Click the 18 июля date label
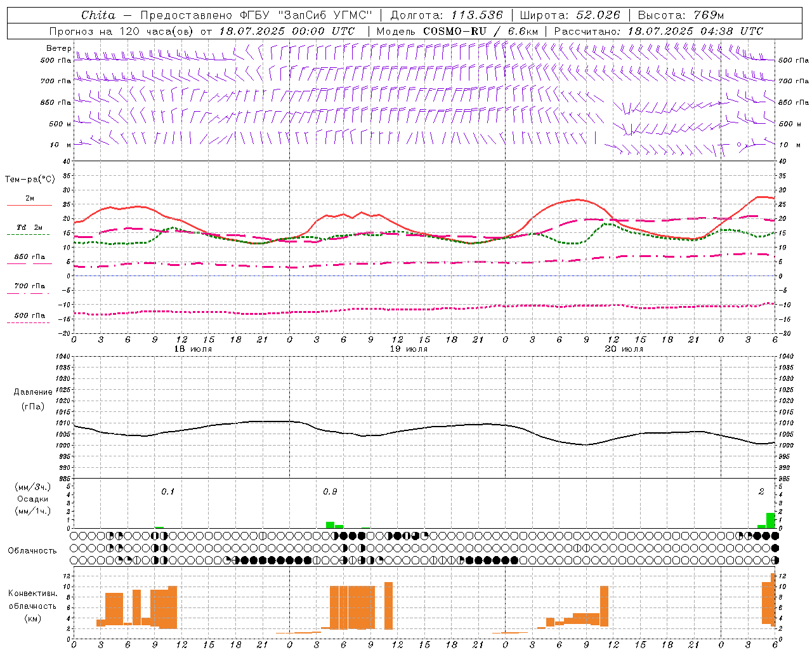This screenshot has height=650, width=812. [x=193, y=349]
